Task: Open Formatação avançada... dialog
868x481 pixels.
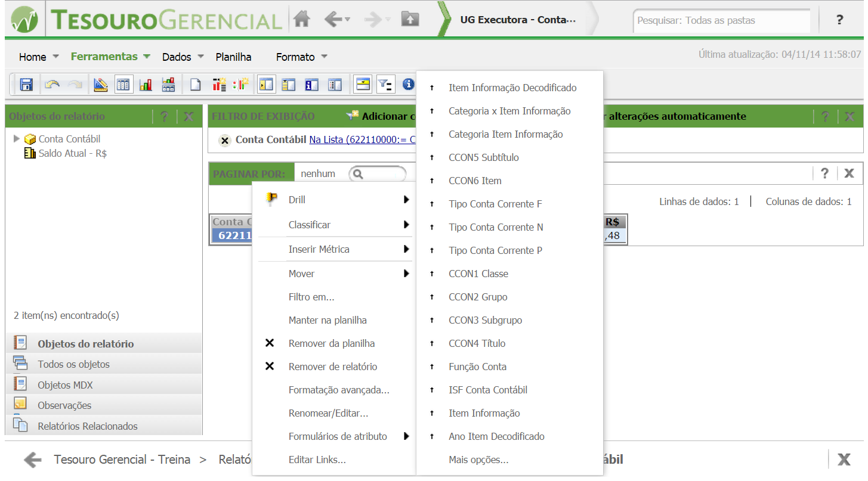Action: [x=339, y=390]
